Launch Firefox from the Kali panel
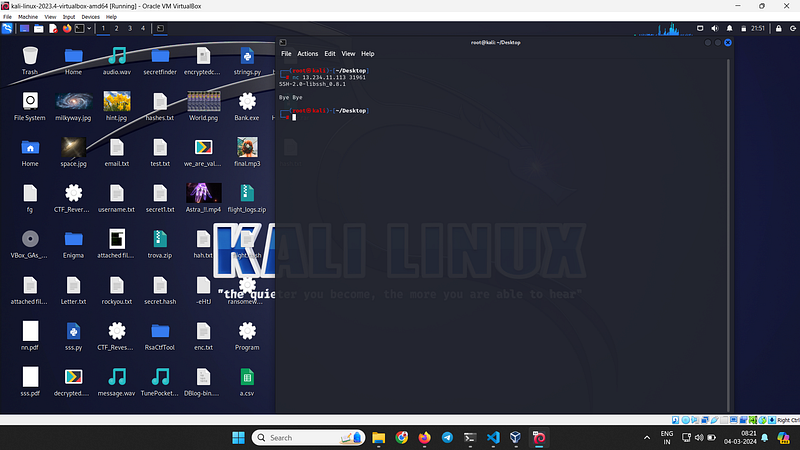The image size is (800, 450). pos(67,29)
